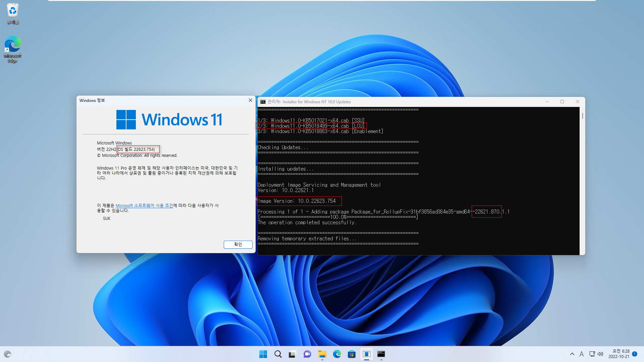Launch Chat from the taskbar
Image resolution: width=644 pixels, height=362 pixels.
[x=307, y=354]
